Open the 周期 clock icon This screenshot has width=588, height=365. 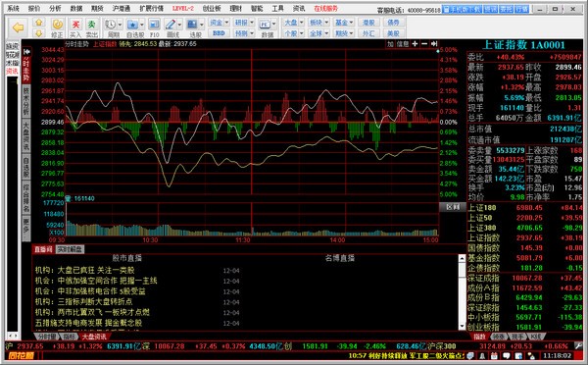coord(110,25)
